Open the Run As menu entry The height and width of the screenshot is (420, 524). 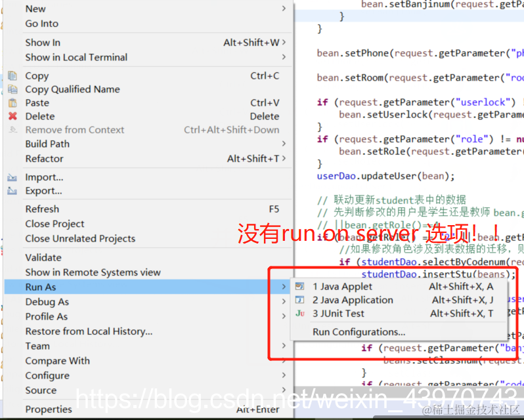(x=148, y=287)
